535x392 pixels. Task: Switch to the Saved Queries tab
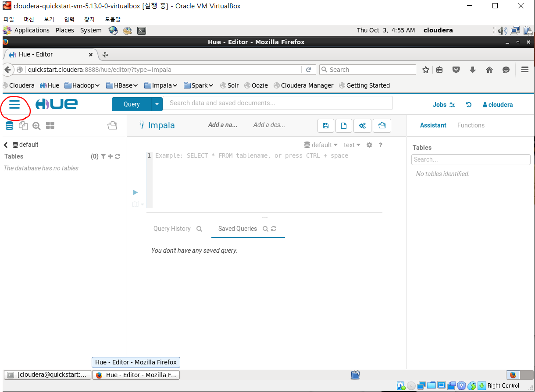point(238,229)
